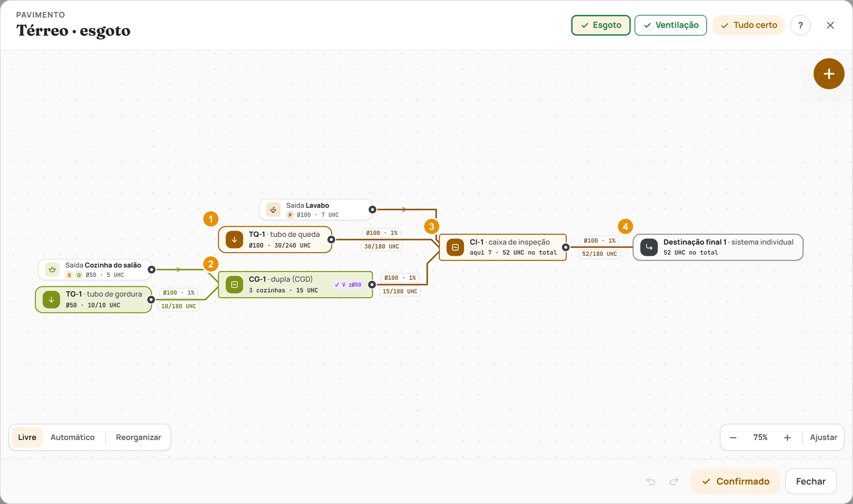The height and width of the screenshot is (504, 853).
Task: Click the Saída Lavabo sink icon
Action: [x=273, y=209]
